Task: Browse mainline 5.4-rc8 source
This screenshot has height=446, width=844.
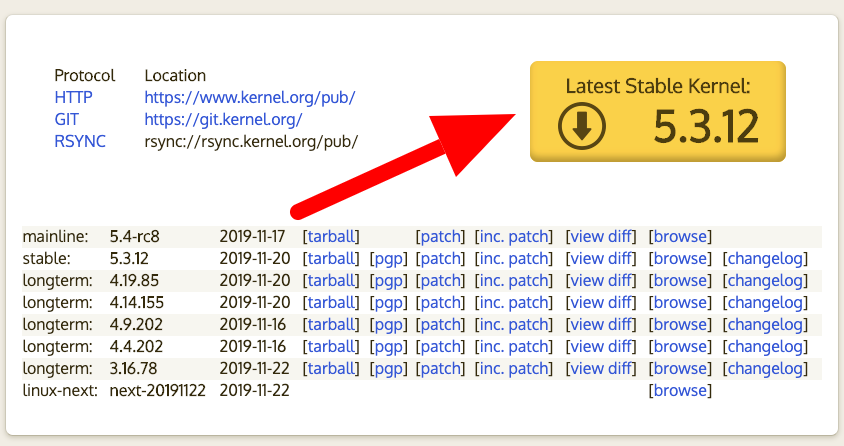Action: click(x=680, y=237)
